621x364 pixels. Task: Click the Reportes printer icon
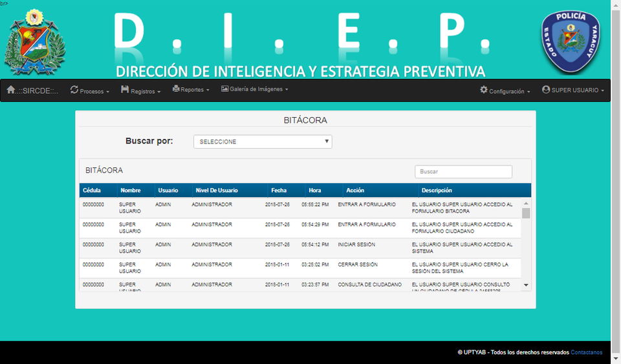point(176,89)
